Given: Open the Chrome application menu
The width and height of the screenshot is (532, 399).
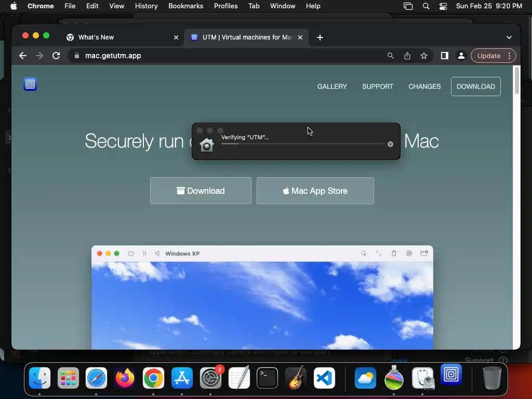Looking at the screenshot, I should [41, 6].
